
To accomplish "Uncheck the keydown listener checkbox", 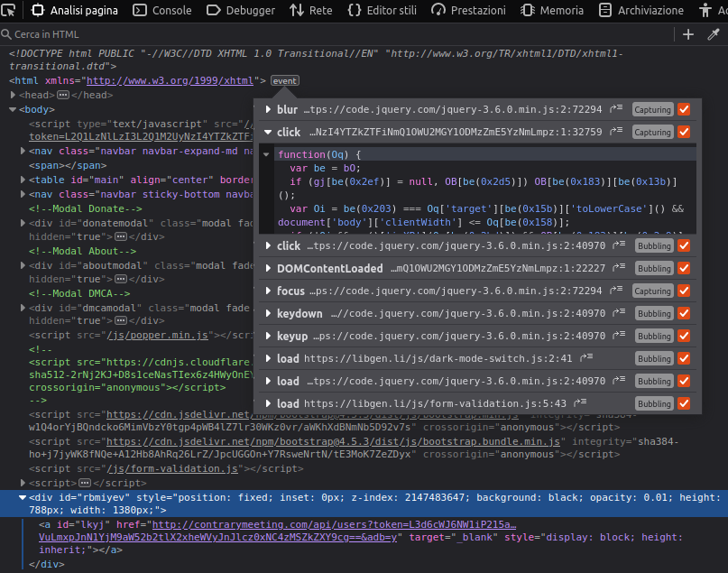I will [x=683, y=313].
